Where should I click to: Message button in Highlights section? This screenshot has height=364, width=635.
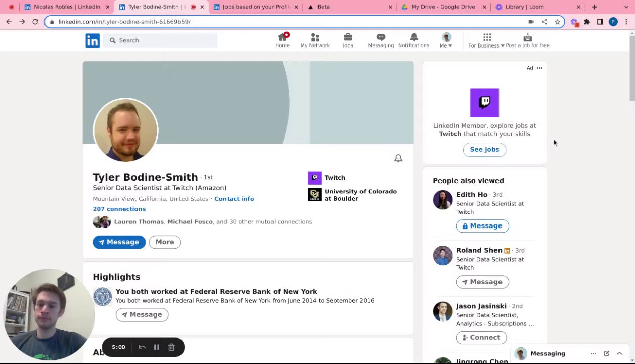coord(142,314)
